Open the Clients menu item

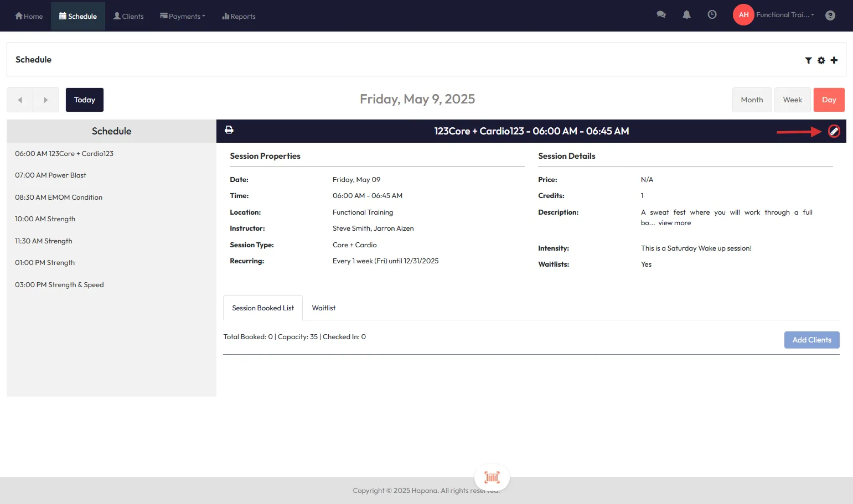point(128,16)
